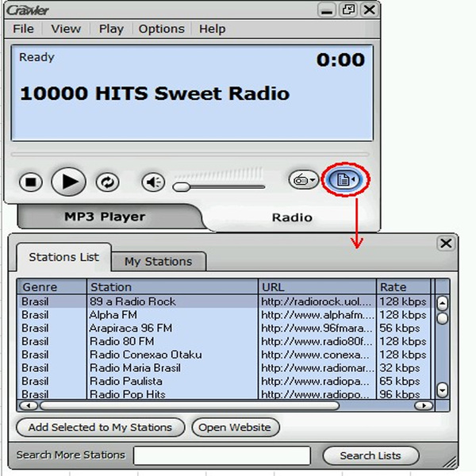Minimize the Crawler player window
The width and height of the screenshot is (476, 476).
click(x=327, y=10)
